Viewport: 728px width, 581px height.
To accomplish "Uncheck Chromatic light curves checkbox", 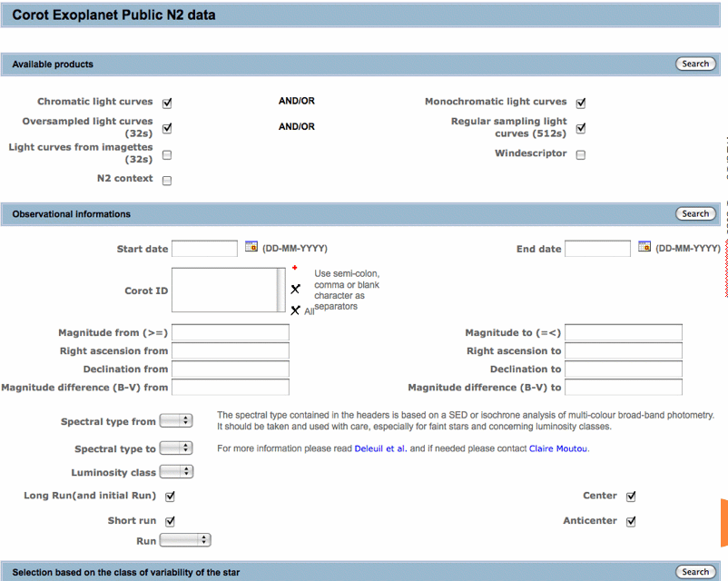I will click(167, 103).
